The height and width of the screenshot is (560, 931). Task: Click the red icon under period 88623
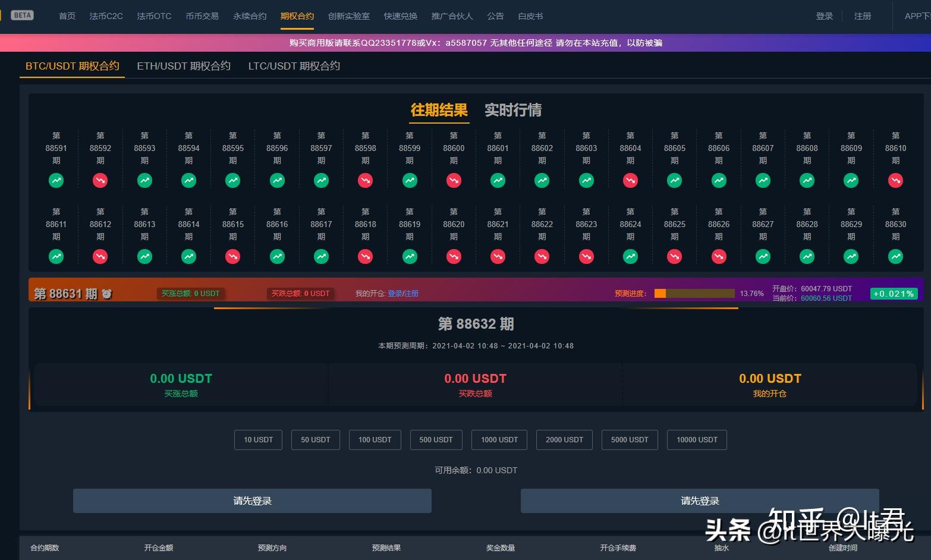click(586, 256)
